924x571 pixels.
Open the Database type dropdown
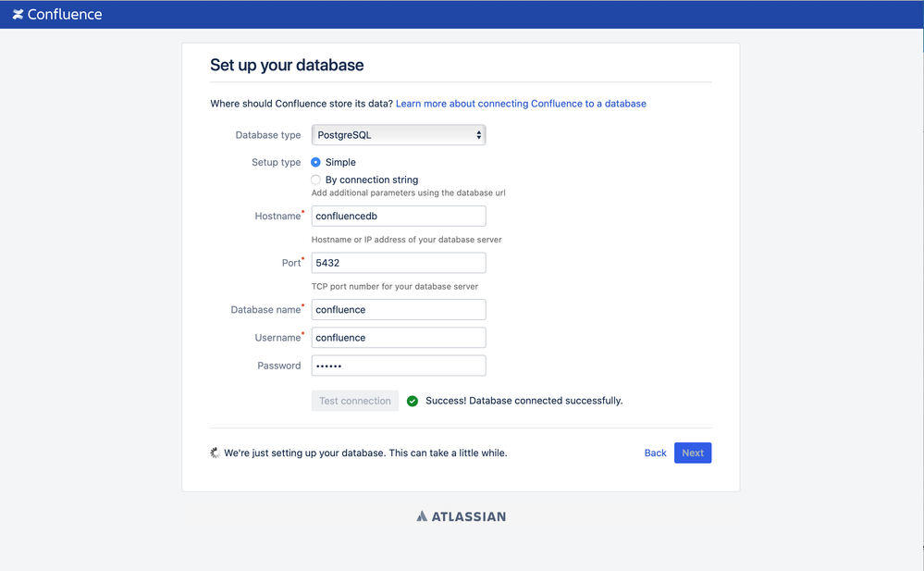399,135
